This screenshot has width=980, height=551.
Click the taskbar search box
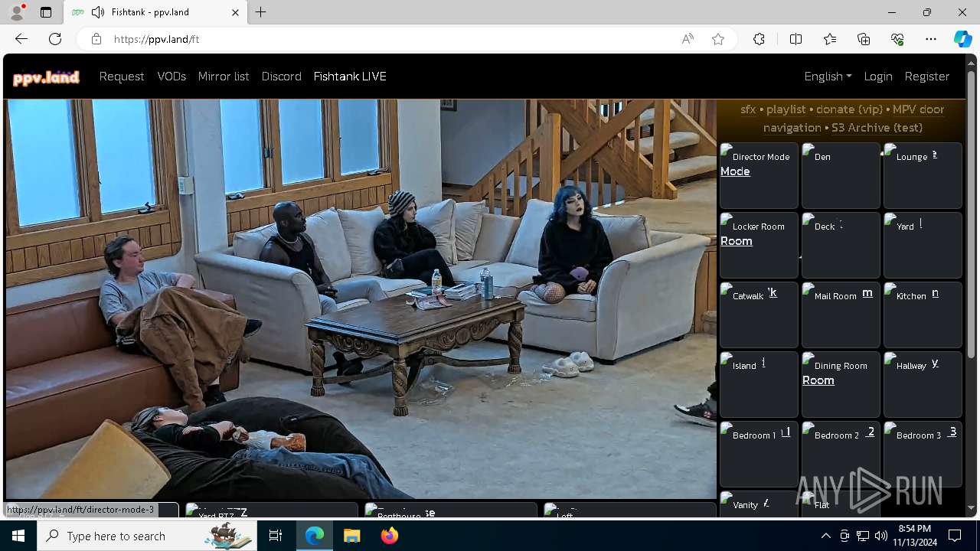pyautogui.click(x=149, y=536)
